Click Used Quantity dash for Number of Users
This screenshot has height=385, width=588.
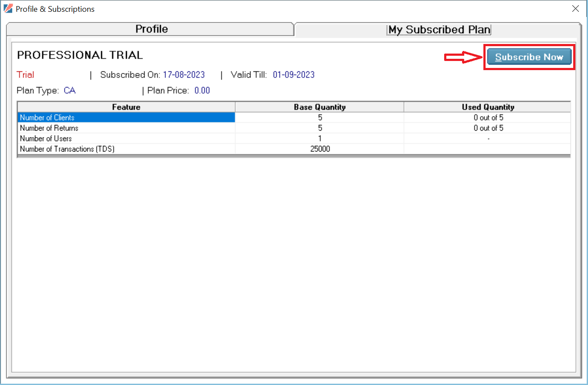click(x=488, y=138)
